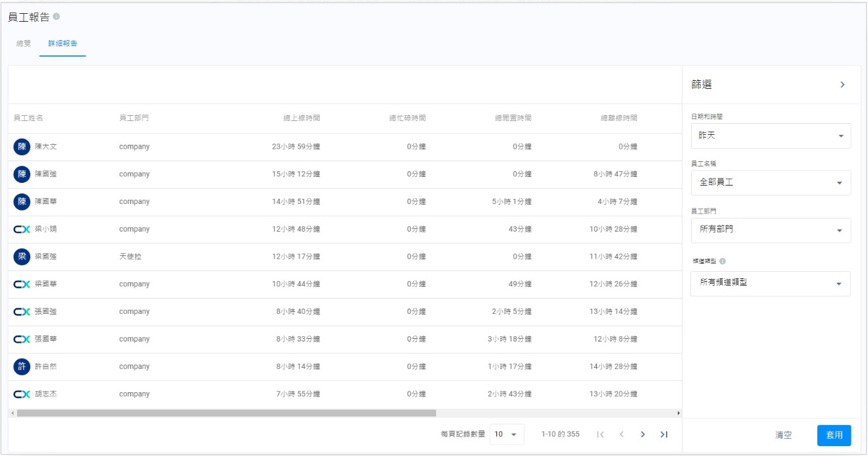
Task: Click the 3小時 18分鐘 idle time cell
Action: tap(510, 340)
